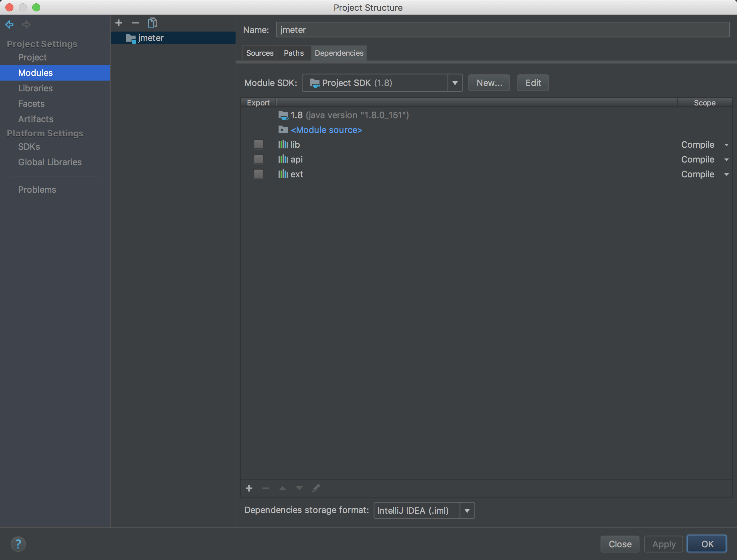Select the api dependency name

click(297, 159)
